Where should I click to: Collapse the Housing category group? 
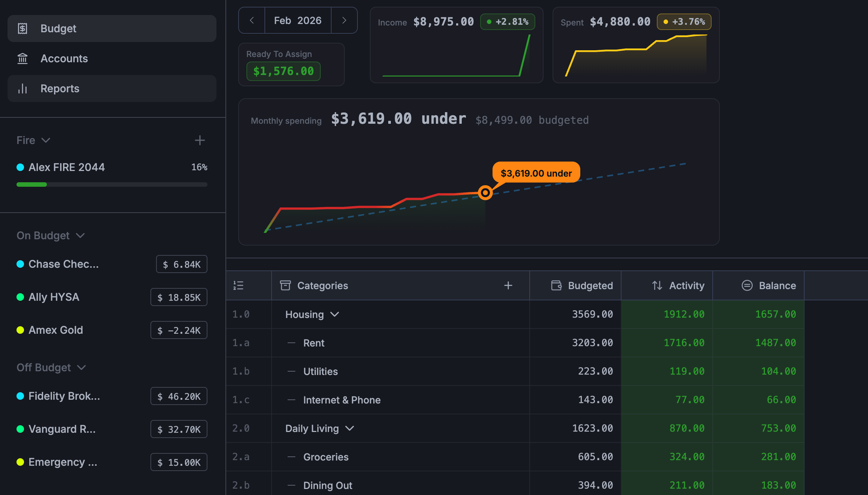point(335,314)
